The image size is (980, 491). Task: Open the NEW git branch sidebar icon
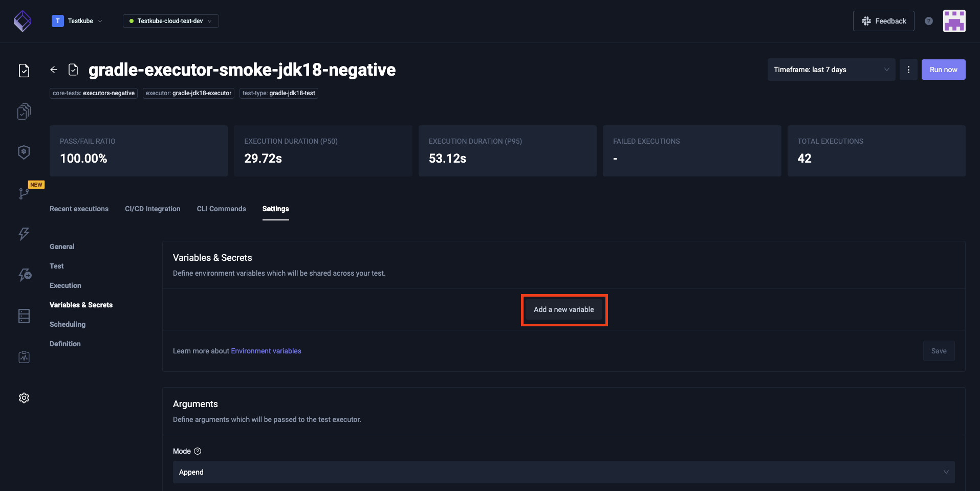tap(24, 193)
